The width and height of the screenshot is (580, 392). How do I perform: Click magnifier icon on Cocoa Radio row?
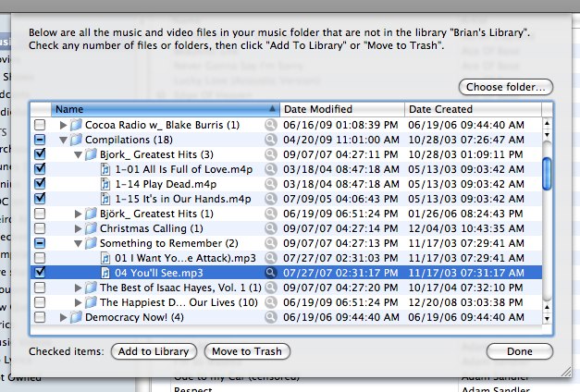click(x=271, y=125)
